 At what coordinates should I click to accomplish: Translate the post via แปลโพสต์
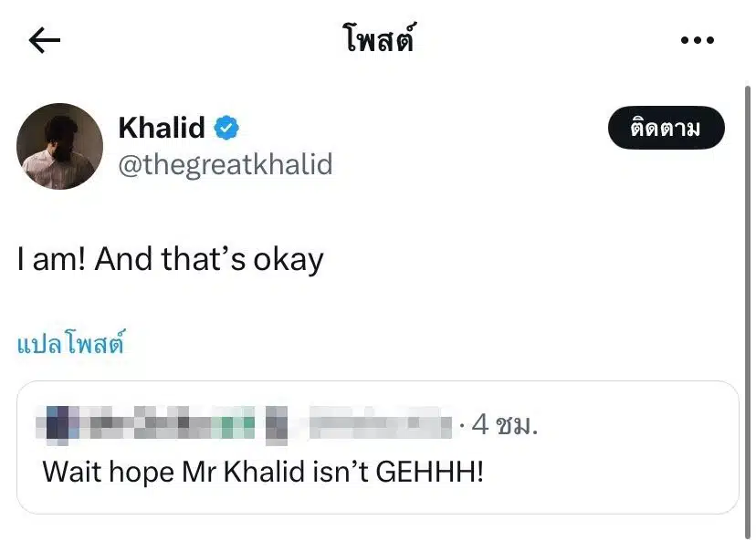pyautogui.click(x=70, y=345)
